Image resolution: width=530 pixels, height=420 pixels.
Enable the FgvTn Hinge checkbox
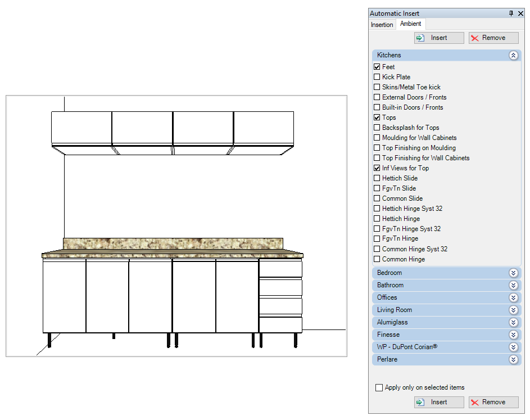377,239
